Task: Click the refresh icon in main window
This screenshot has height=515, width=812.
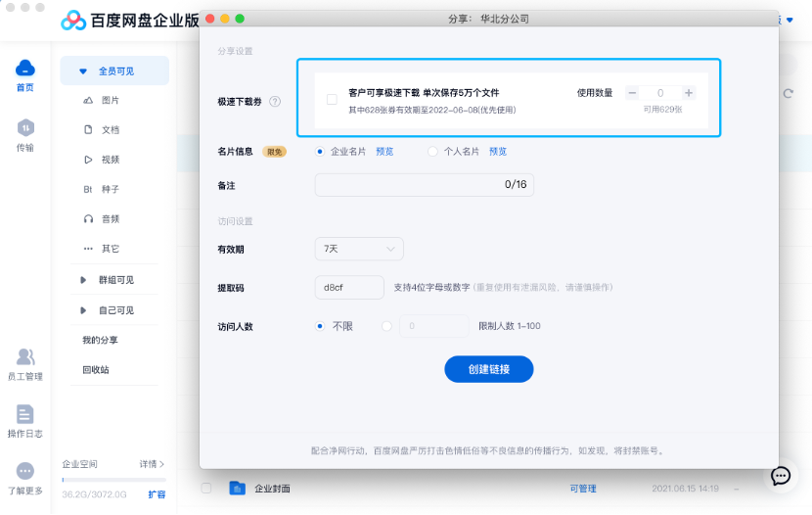Action: 788,93
